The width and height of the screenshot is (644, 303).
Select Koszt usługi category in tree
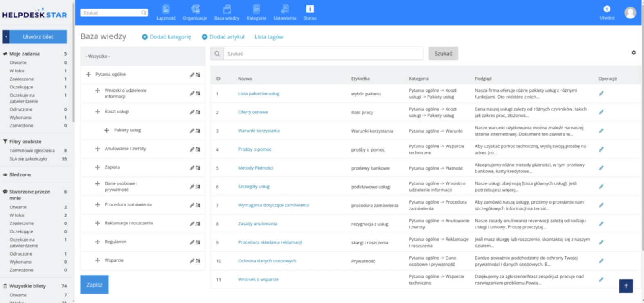click(117, 111)
